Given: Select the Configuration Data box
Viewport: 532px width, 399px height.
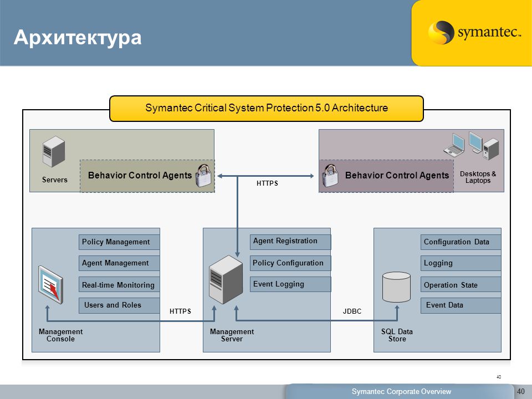Looking at the screenshot, I should click(461, 242).
